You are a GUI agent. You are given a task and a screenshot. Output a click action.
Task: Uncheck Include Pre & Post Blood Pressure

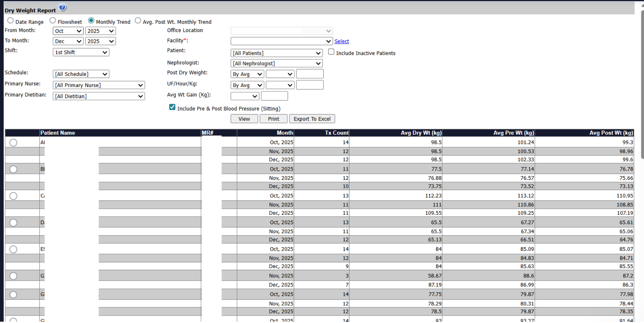point(172,107)
